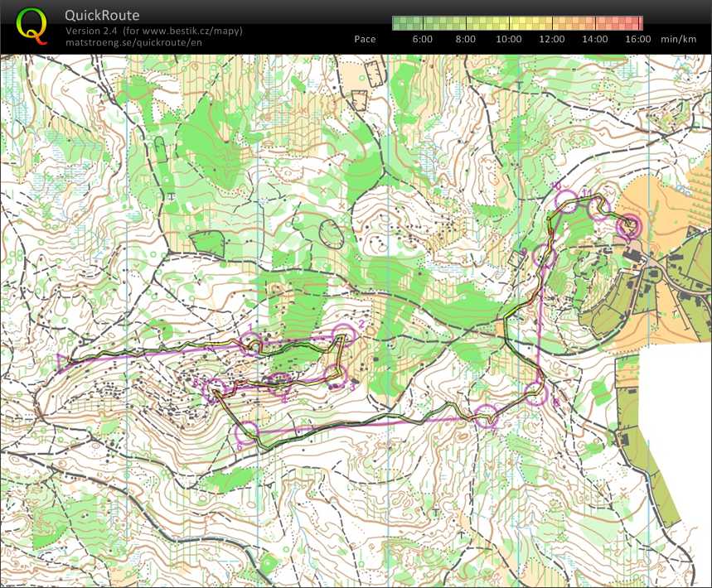Image resolution: width=712 pixels, height=588 pixels.
Task: Click control circle 9 on the map
Action: (x=544, y=255)
